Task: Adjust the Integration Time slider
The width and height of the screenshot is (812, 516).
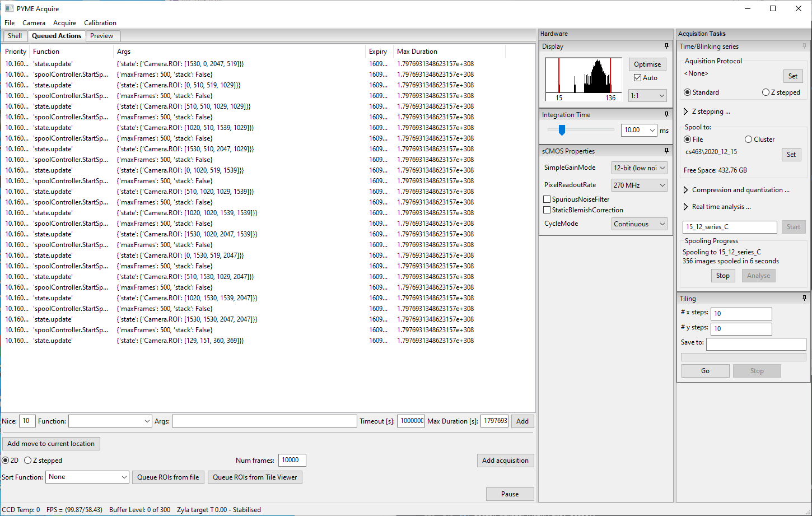Action: [x=562, y=129]
